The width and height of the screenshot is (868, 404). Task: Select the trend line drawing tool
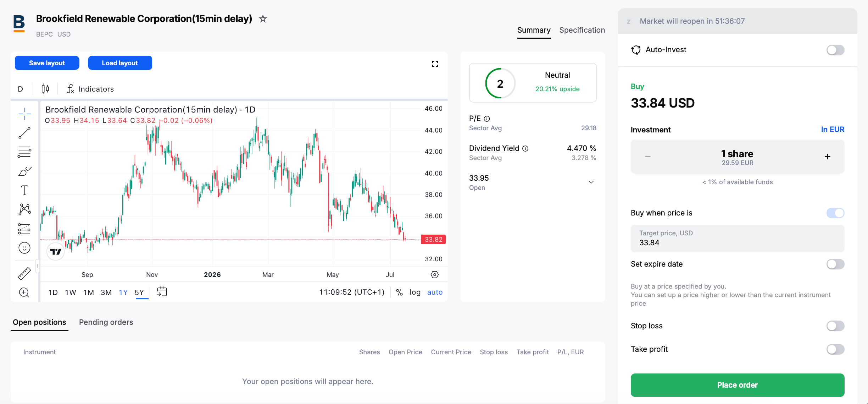click(x=24, y=133)
